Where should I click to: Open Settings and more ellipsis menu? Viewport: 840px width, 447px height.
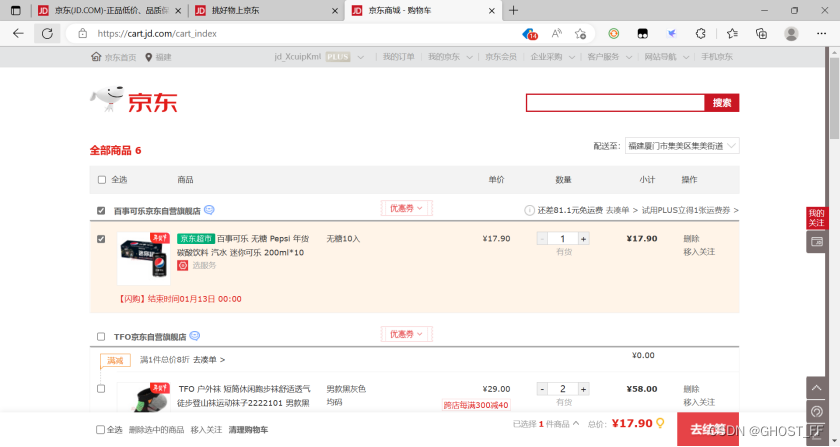pyautogui.click(x=821, y=33)
